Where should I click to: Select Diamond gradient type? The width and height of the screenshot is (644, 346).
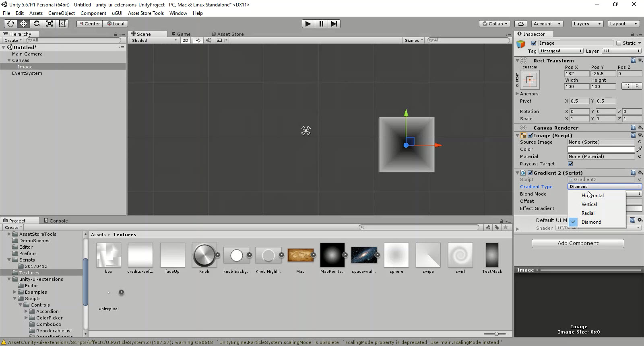[597, 222]
